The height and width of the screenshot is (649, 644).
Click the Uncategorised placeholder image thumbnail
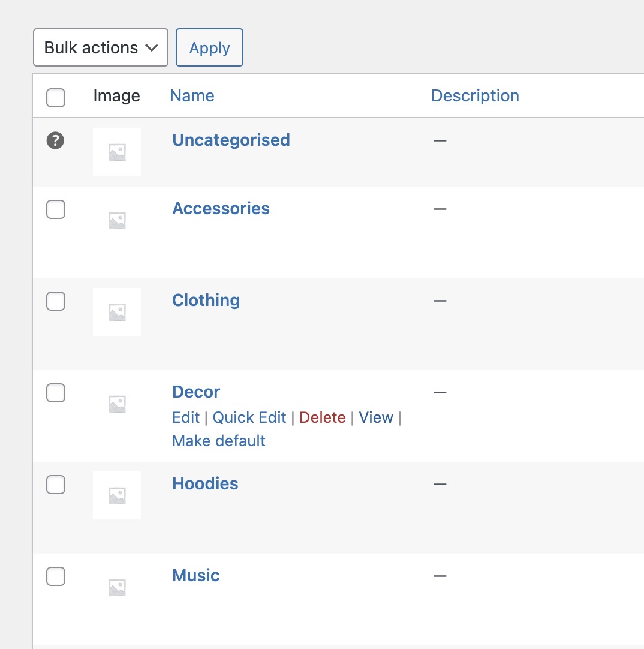(x=117, y=152)
